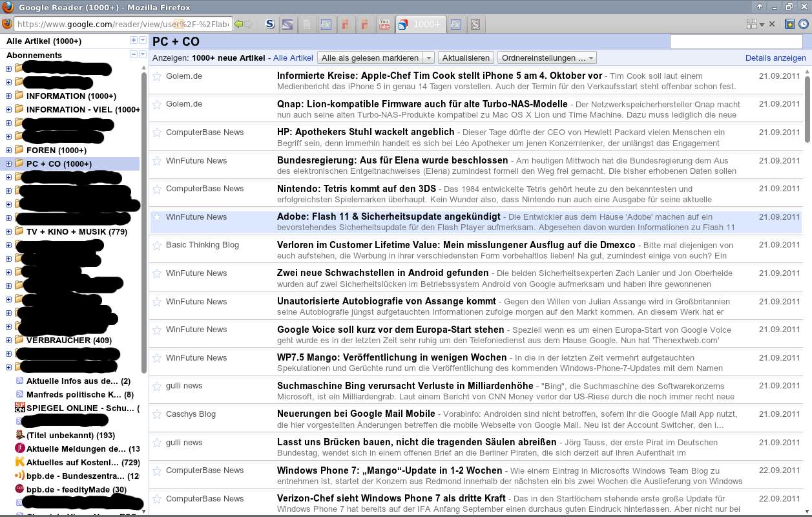Open SPIEGEL ONLINE - Schu... subscription

(x=83, y=408)
